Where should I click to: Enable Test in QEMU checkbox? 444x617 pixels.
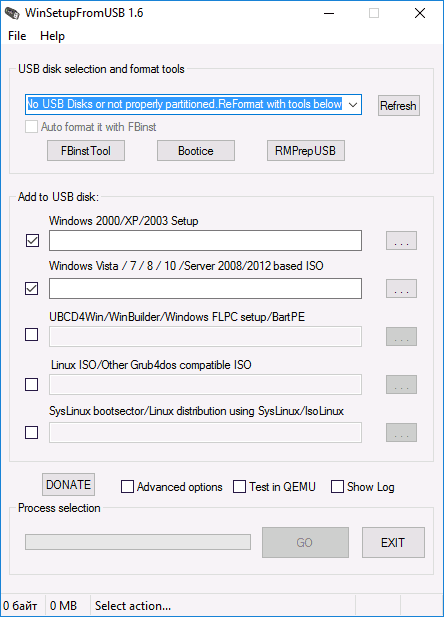[239, 487]
